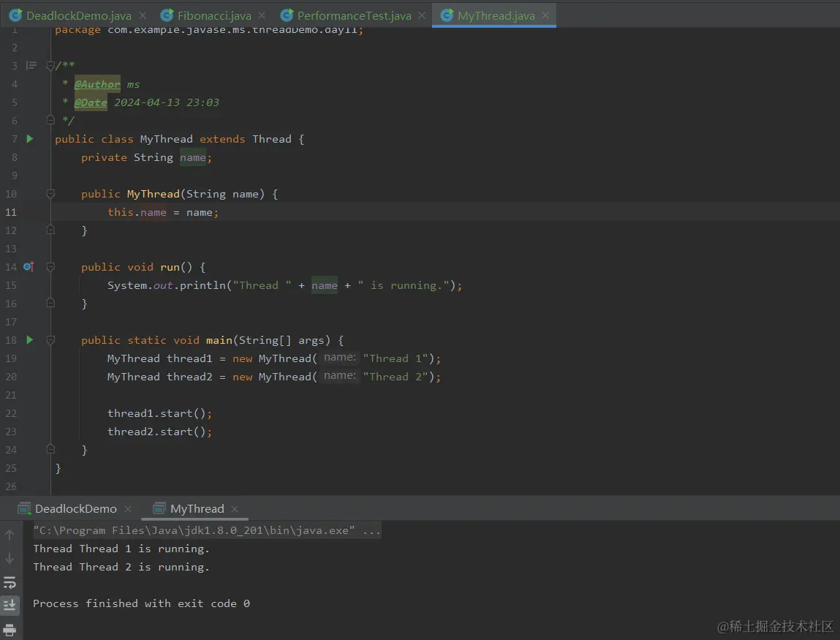Click the extends Thread superclass name

(x=272, y=139)
